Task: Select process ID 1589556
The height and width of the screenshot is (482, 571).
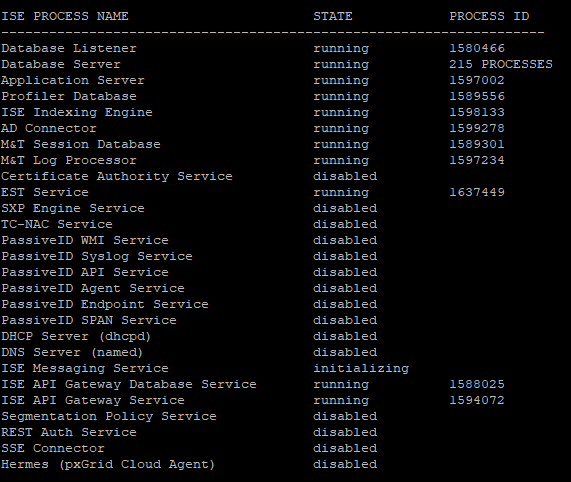Action: coord(477,96)
